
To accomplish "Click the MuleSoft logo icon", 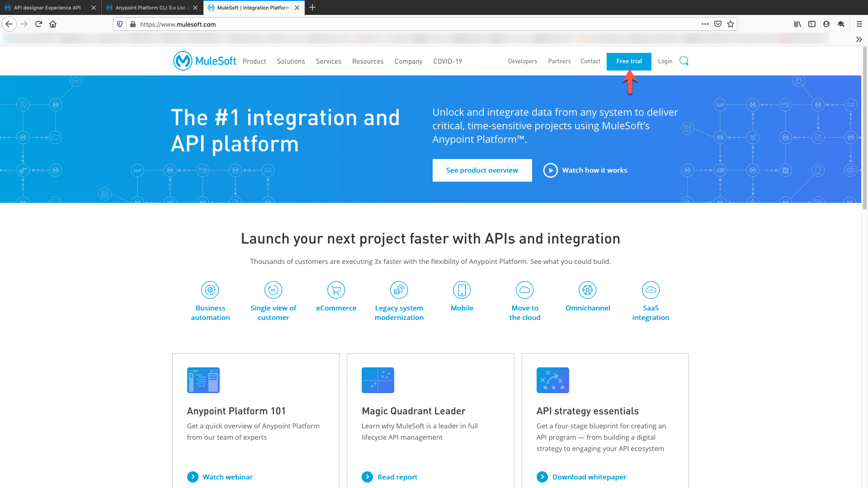I will coord(183,61).
